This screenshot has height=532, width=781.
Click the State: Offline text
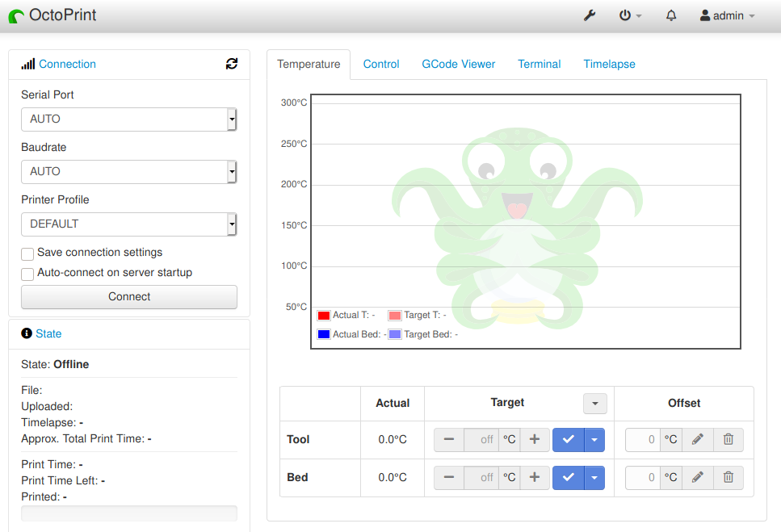[x=55, y=364]
